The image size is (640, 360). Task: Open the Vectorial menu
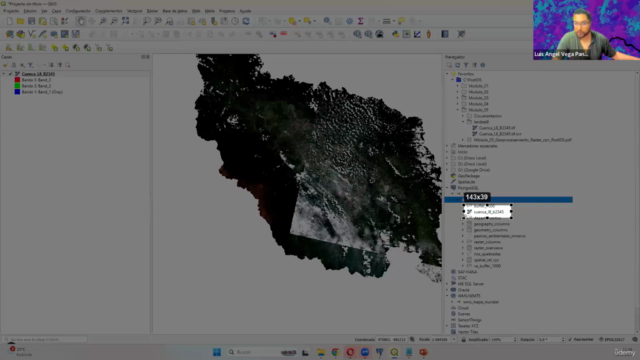(134, 11)
